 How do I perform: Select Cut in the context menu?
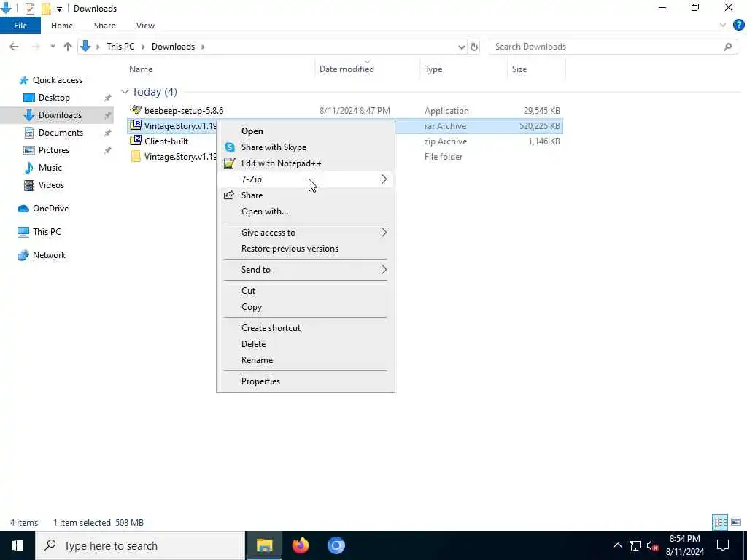(306, 290)
